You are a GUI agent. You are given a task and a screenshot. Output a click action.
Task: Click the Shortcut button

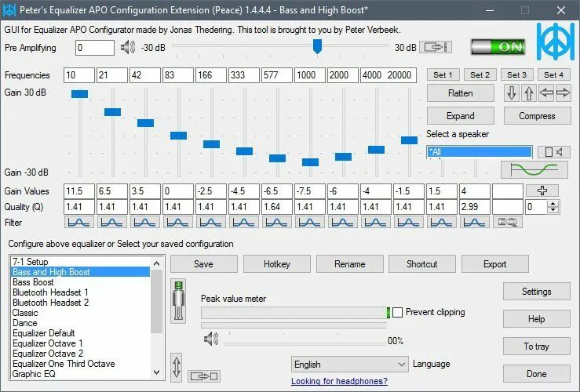(x=422, y=263)
